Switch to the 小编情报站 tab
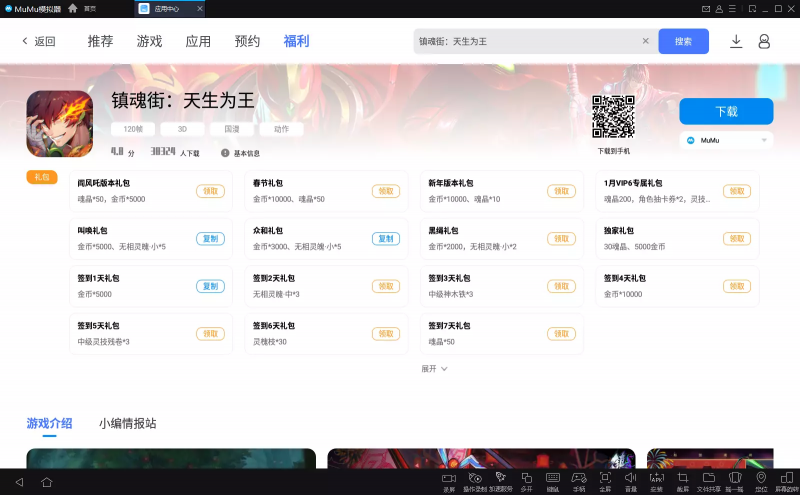Image resolution: width=800 pixels, height=495 pixels. click(128, 424)
